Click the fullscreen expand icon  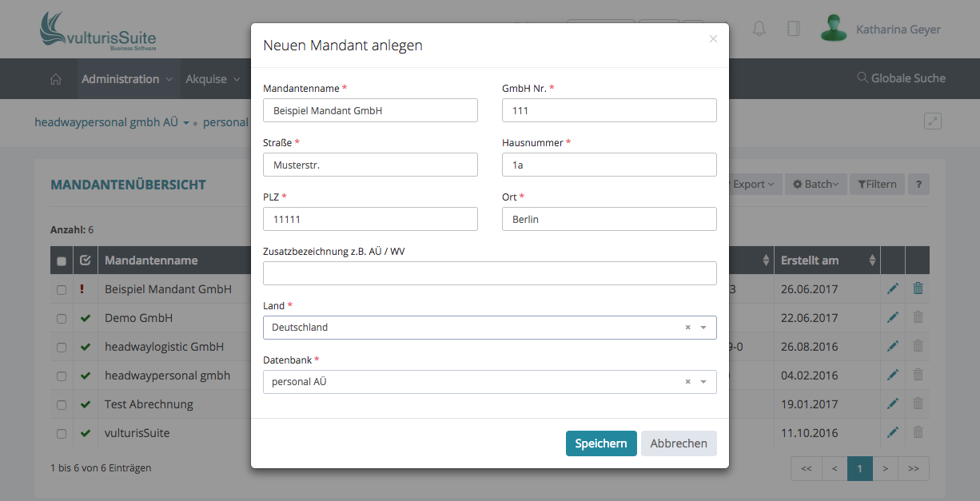[932, 121]
